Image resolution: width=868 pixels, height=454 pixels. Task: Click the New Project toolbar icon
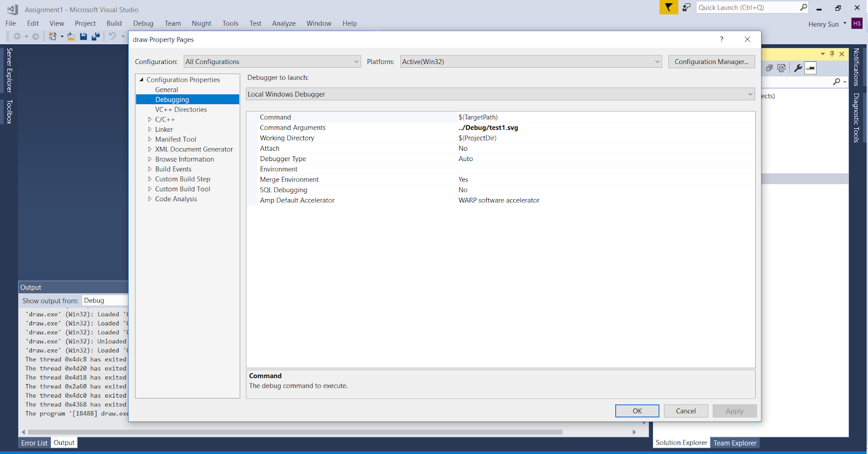click(x=53, y=36)
